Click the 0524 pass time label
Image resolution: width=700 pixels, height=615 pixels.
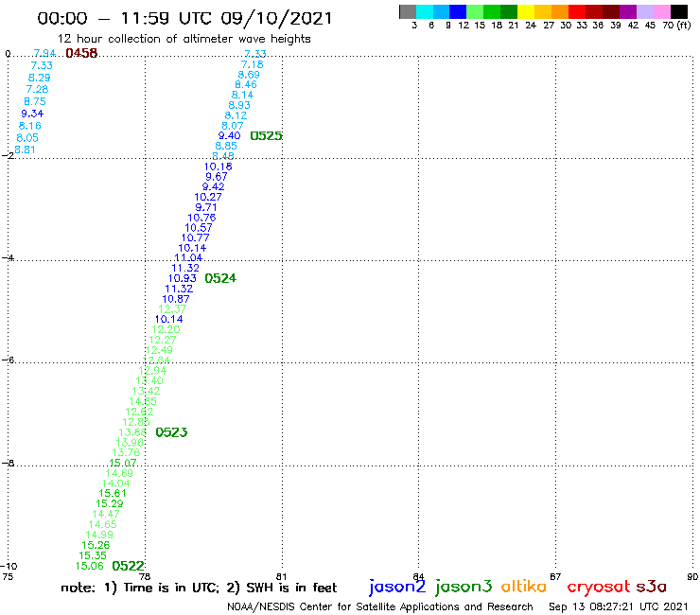(x=220, y=278)
